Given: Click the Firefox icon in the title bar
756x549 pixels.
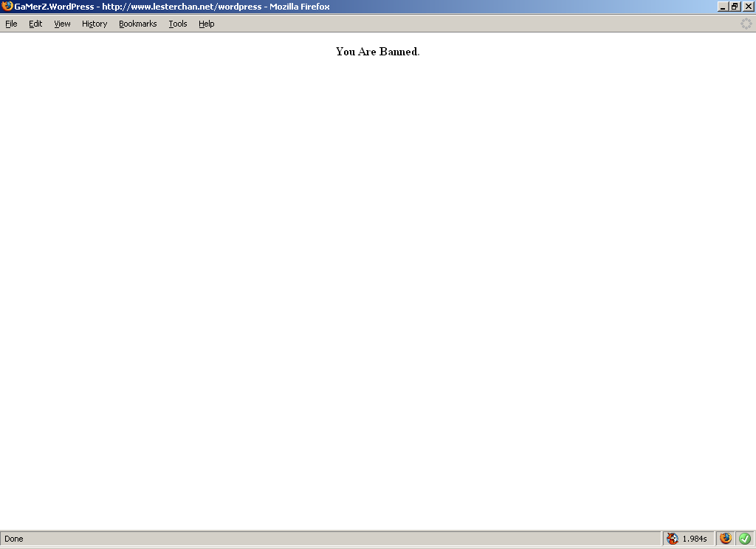Looking at the screenshot, I should click(7, 6).
